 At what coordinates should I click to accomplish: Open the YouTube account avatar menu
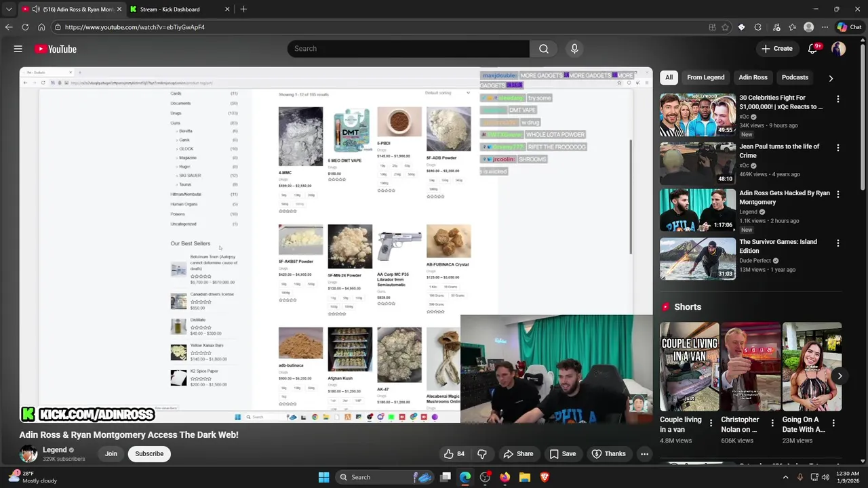point(839,49)
